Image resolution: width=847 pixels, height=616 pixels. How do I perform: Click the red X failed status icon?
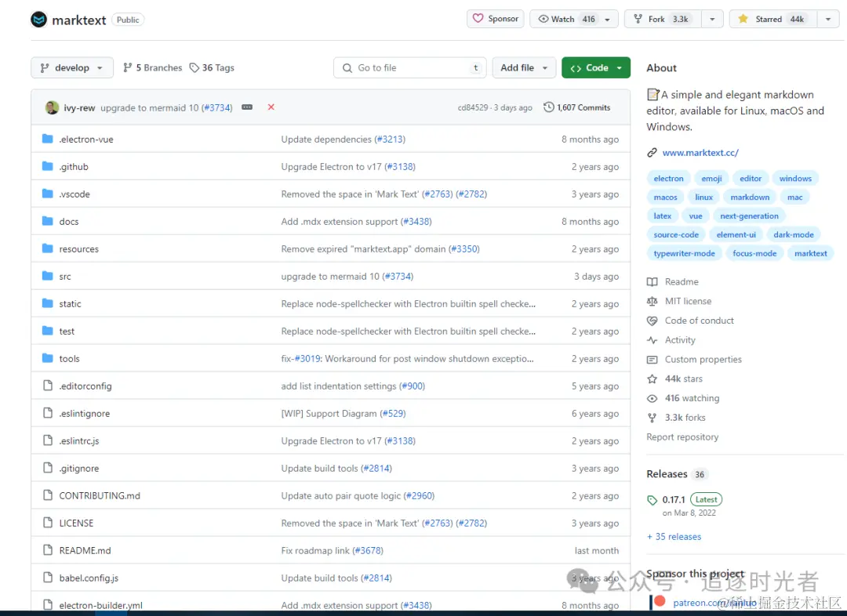click(x=271, y=107)
